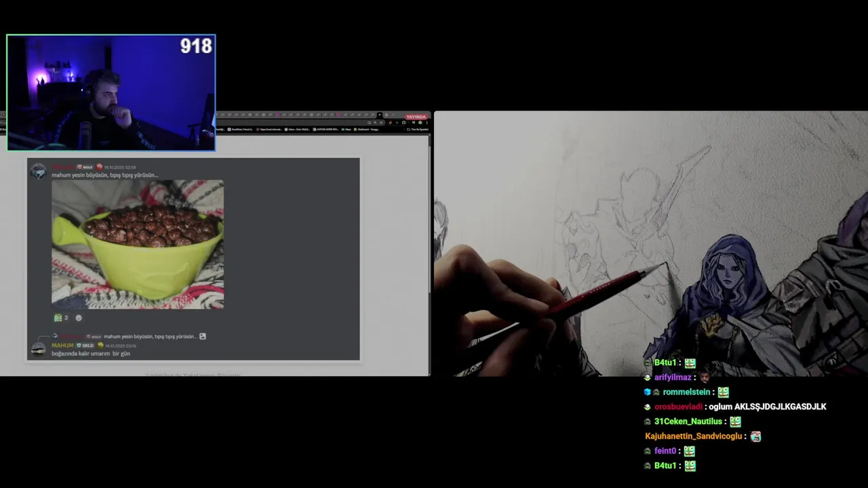Viewport: 868px width, 488px height.
Task: Open the Dashboard bookmark in bookmarks bar
Action: pos(366,129)
